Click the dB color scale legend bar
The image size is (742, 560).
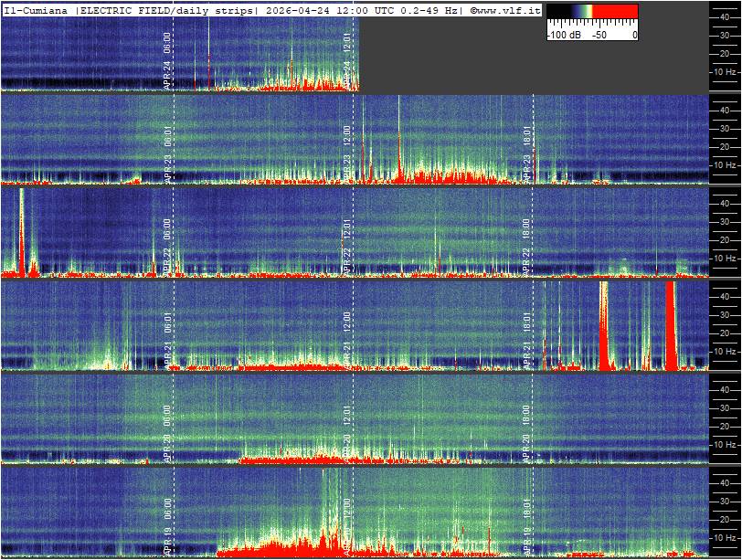tap(592, 14)
